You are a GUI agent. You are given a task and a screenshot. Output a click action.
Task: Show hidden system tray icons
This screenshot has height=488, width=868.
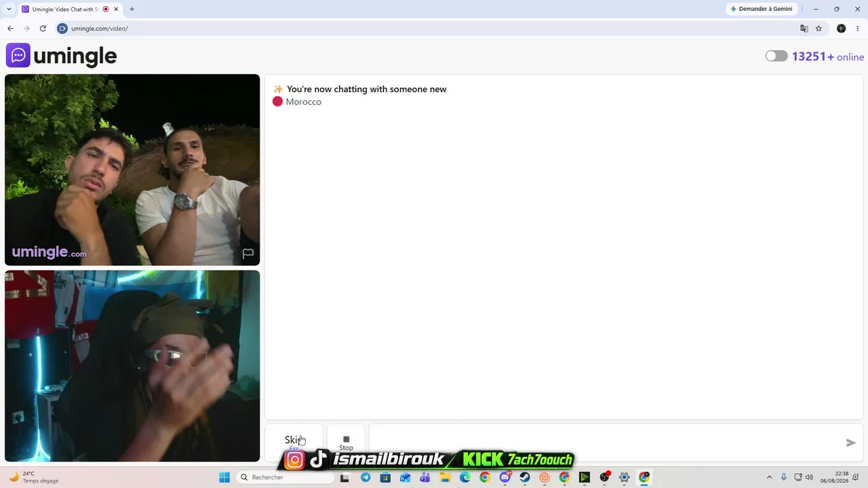point(769,477)
